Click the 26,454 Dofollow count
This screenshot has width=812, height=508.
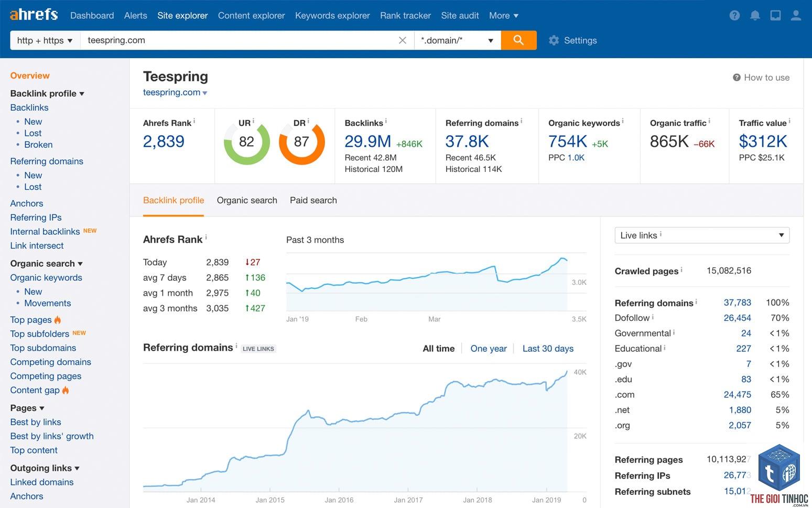click(x=737, y=318)
